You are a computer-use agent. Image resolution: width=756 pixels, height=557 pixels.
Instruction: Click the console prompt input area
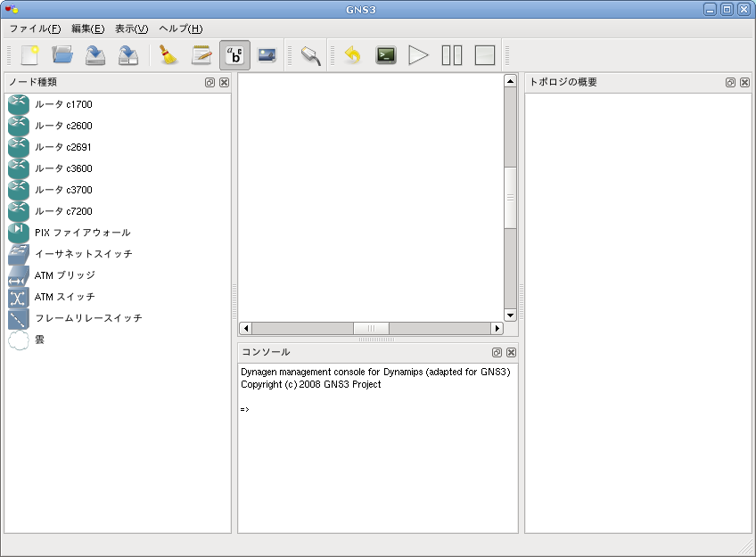click(378, 410)
